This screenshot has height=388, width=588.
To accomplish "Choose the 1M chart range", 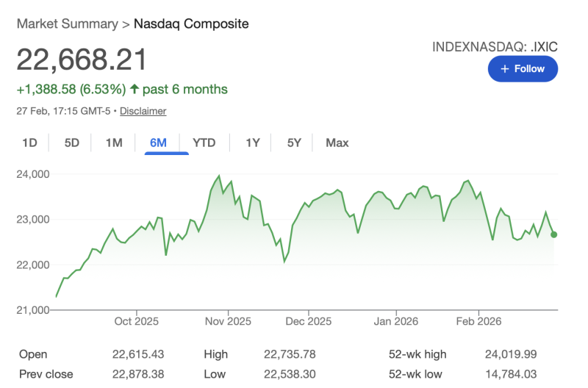I will (113, 143).
